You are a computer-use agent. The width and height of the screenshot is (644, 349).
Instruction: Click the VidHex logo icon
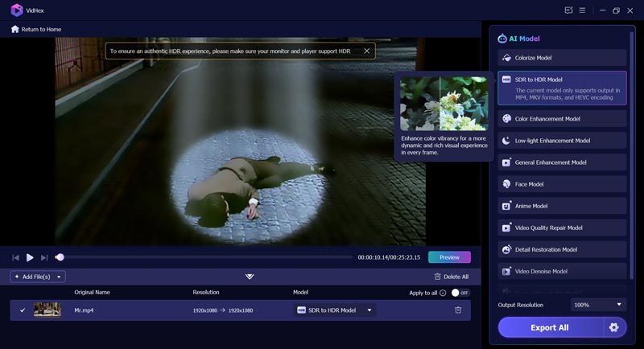pos(17,10)
